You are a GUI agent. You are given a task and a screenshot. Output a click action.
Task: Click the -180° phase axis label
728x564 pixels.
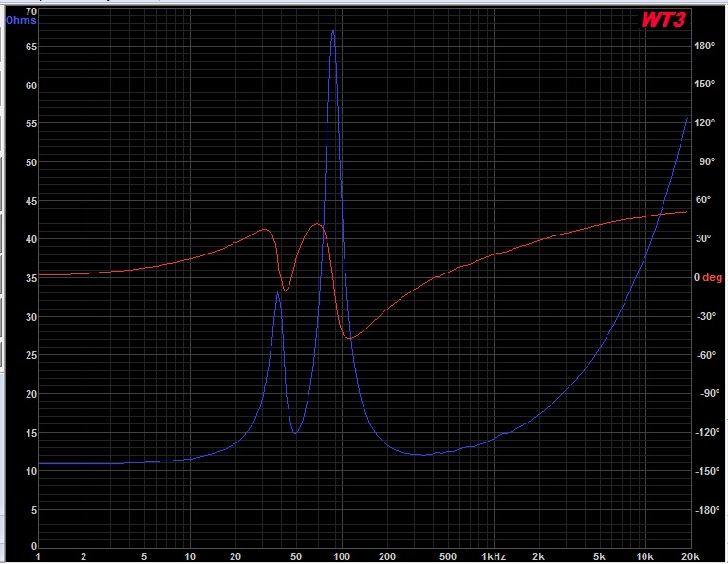click(x=706, y=510)
